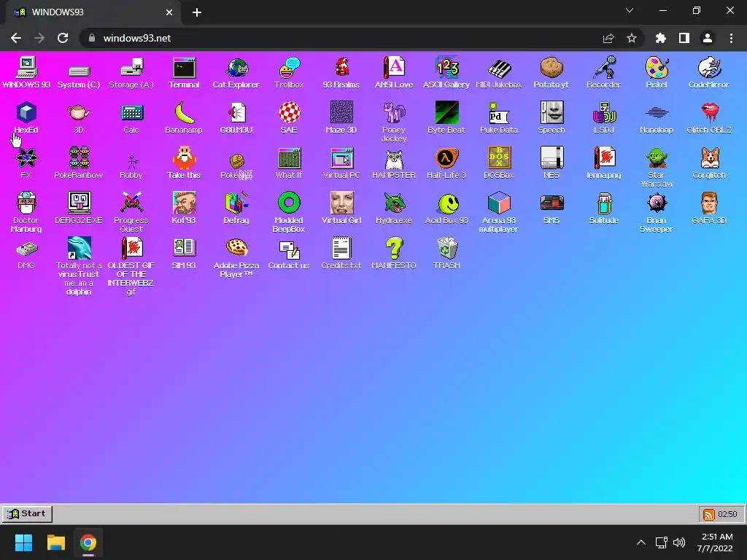747x560 pixels.
Task: Open the Windows 11 Start button
Action: point(23,542)
